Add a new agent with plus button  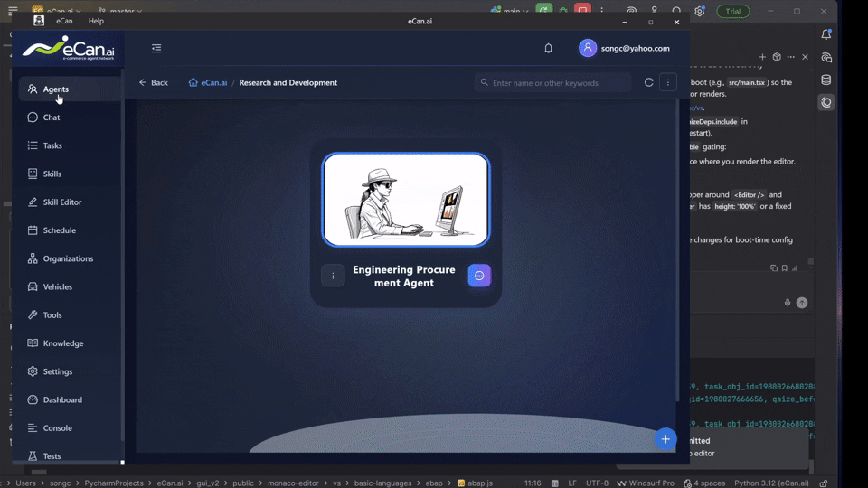665,439
